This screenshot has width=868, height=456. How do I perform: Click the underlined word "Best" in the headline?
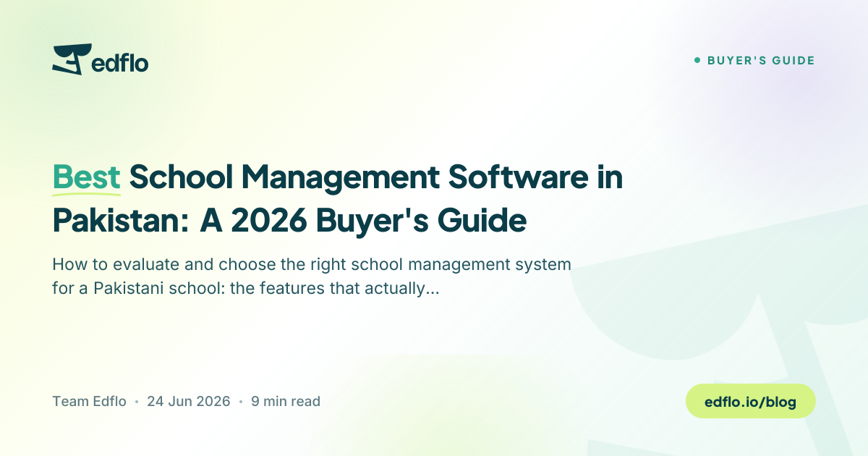click(86, 179)
